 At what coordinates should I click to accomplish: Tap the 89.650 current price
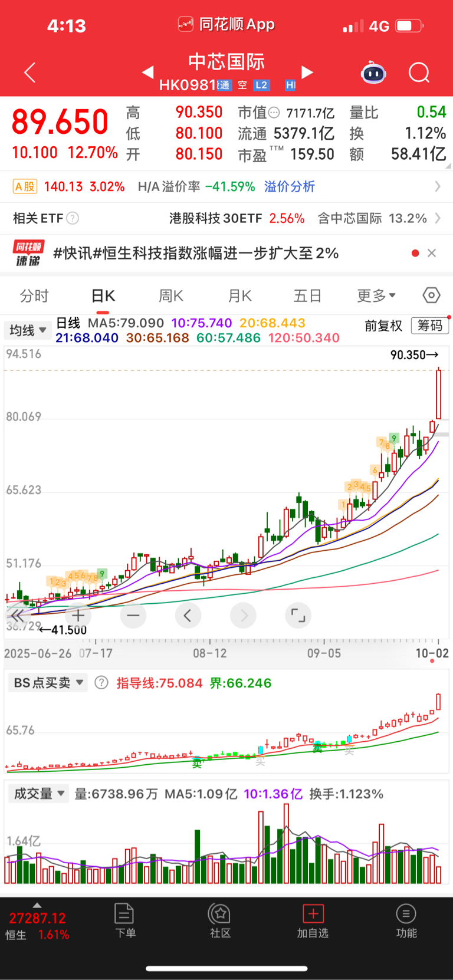tap(60, 121)
